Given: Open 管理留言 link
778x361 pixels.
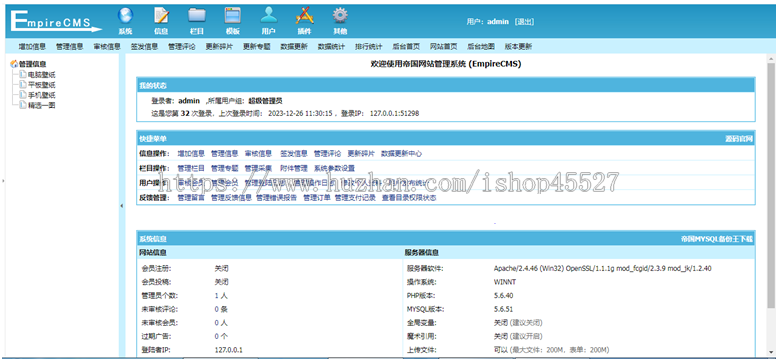Looking at the screenshot, I should 191,198.
